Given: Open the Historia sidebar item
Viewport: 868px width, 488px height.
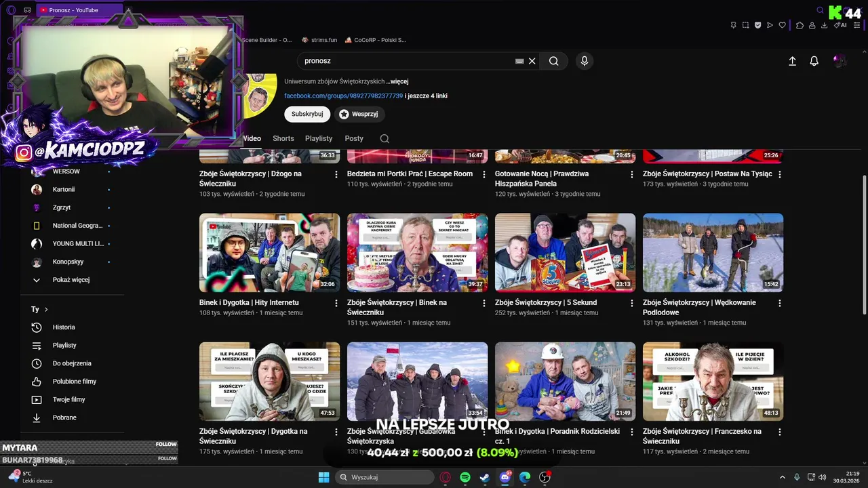Looking at the screenshot, I should click(x=64, y=327).
